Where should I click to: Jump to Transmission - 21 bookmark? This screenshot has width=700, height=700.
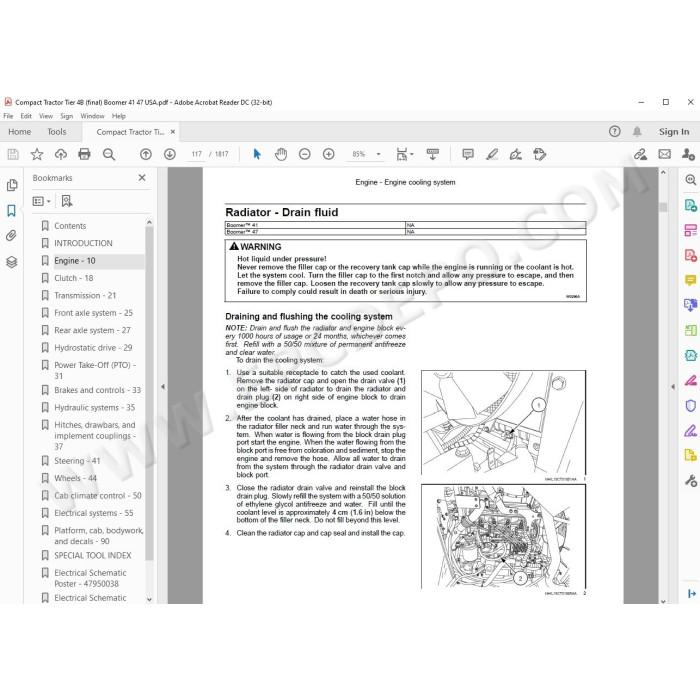click(85, 296)
